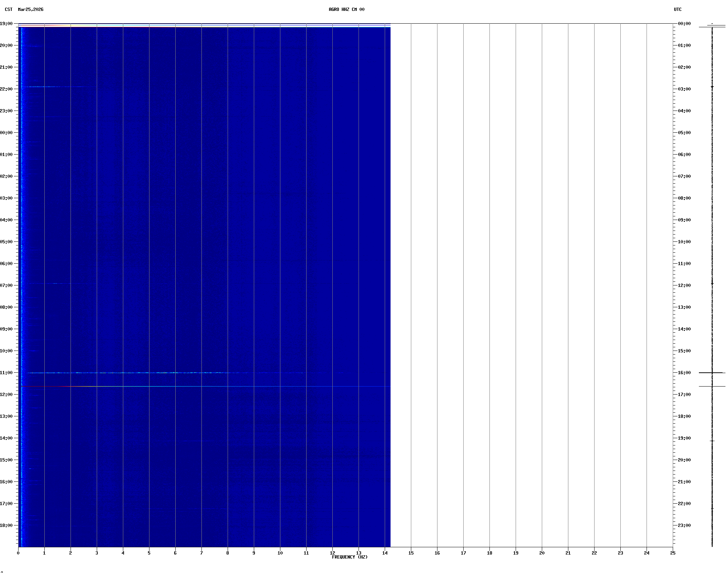
Task: Click the 25 Hz frequency axis label
Action: click(x=672, y=553)
